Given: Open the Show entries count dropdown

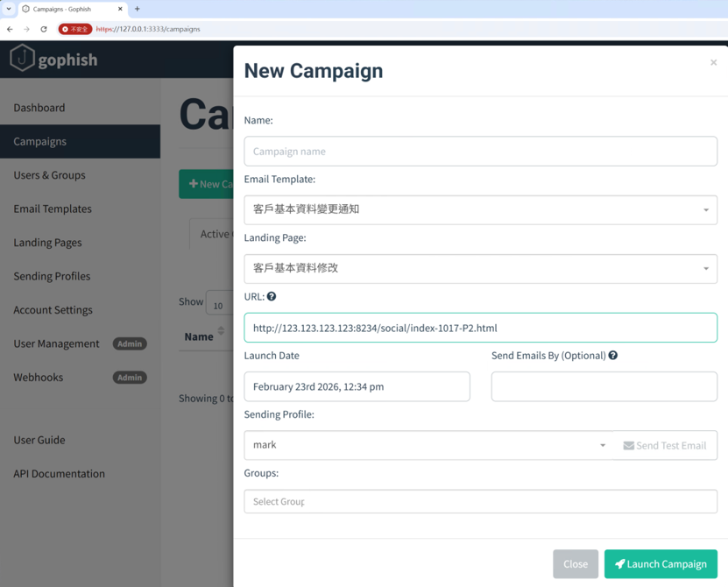Looking at the screenshot, I should tap(220, 303).
